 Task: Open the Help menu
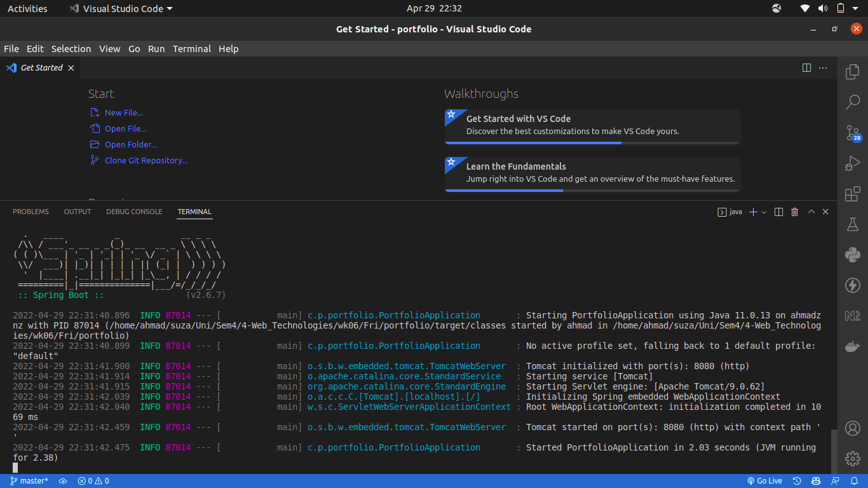(x=229, y=49)
